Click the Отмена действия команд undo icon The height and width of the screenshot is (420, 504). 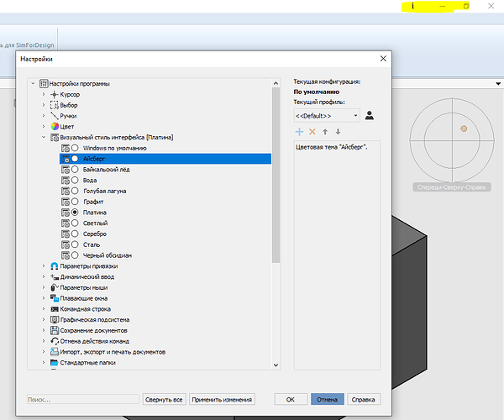[55, 341]
